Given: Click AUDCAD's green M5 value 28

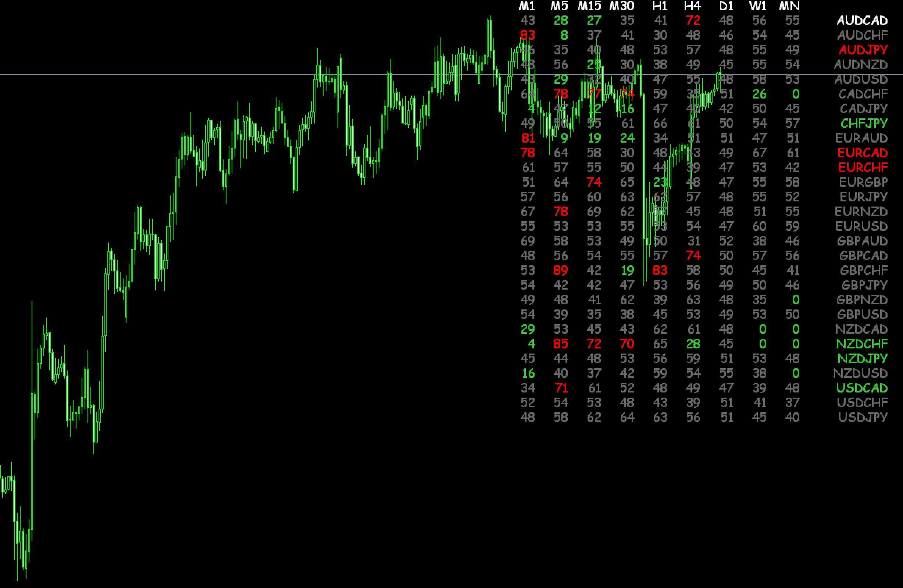Looking at the screenshot, I should pyautogui.click(x=561, y=21).
